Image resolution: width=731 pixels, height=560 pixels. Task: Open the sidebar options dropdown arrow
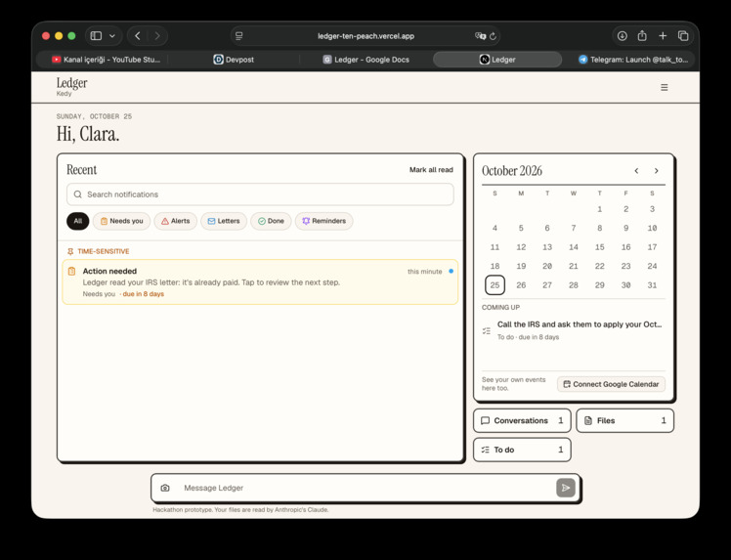click(112, 36)
